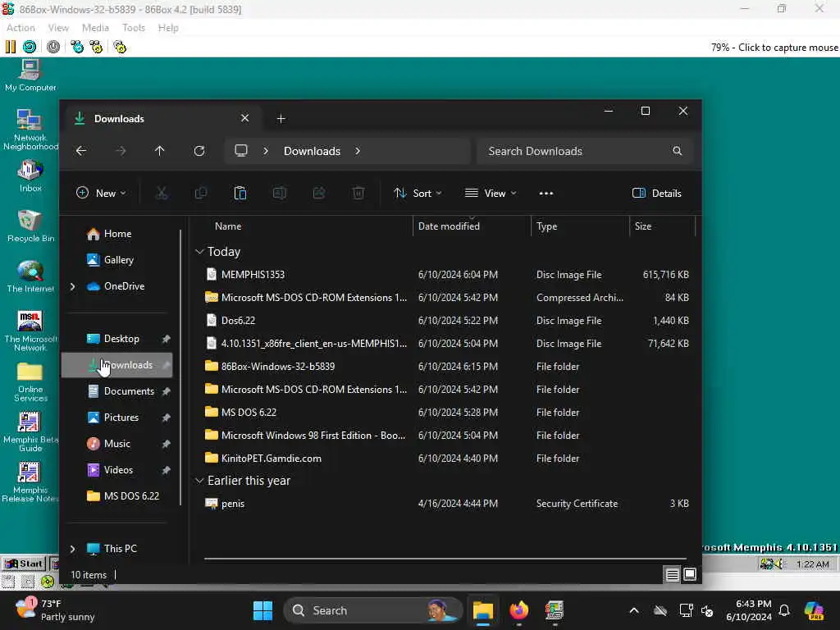The height and width of the screenshot is (630, 840).
Task: Open Firefox from the taskbar
Action: pos(518,610)
